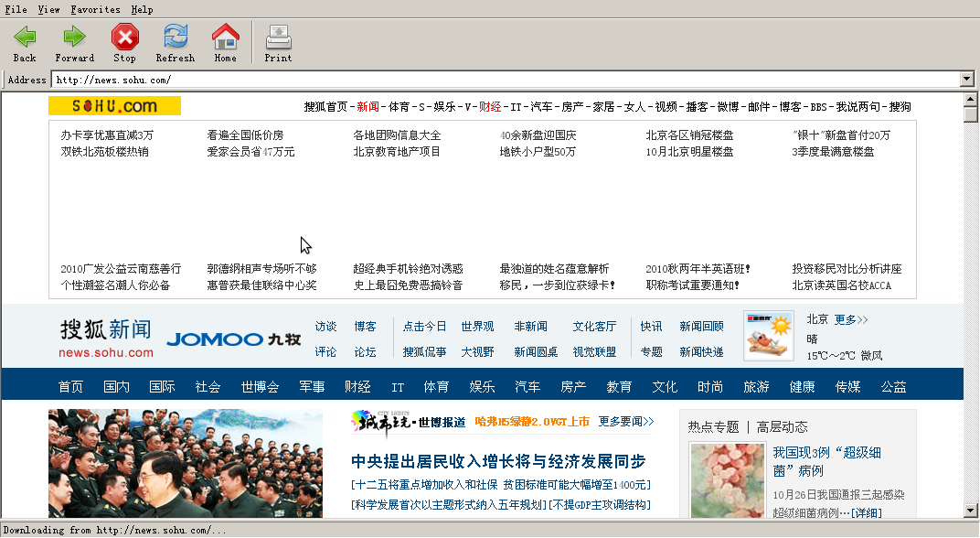The width and height of the screenshot is (980, 538).
Task: Click the 城市之光 世博报道 logo
Action: coord(409,422)
